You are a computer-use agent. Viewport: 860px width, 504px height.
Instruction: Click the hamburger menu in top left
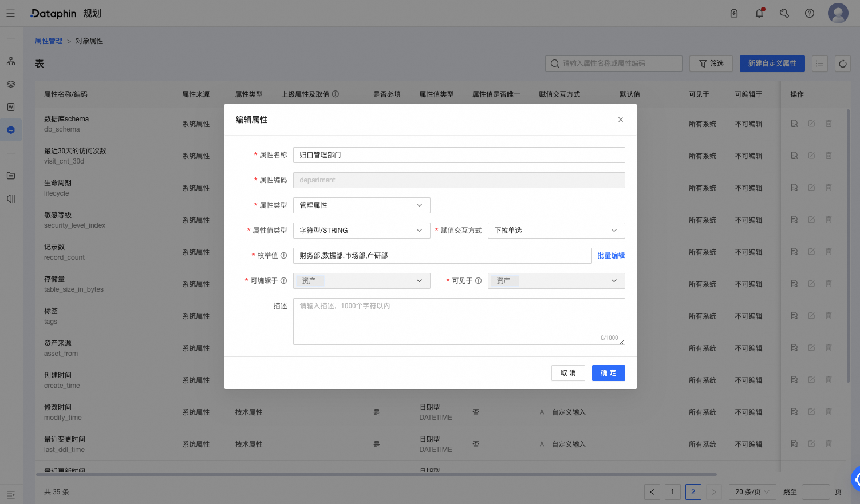10,13
